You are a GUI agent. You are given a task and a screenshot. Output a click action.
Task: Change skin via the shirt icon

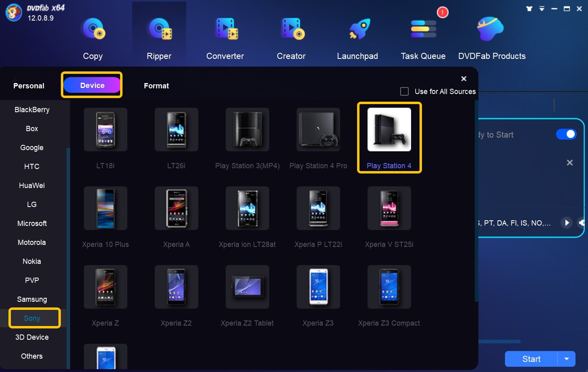[528, 8]
